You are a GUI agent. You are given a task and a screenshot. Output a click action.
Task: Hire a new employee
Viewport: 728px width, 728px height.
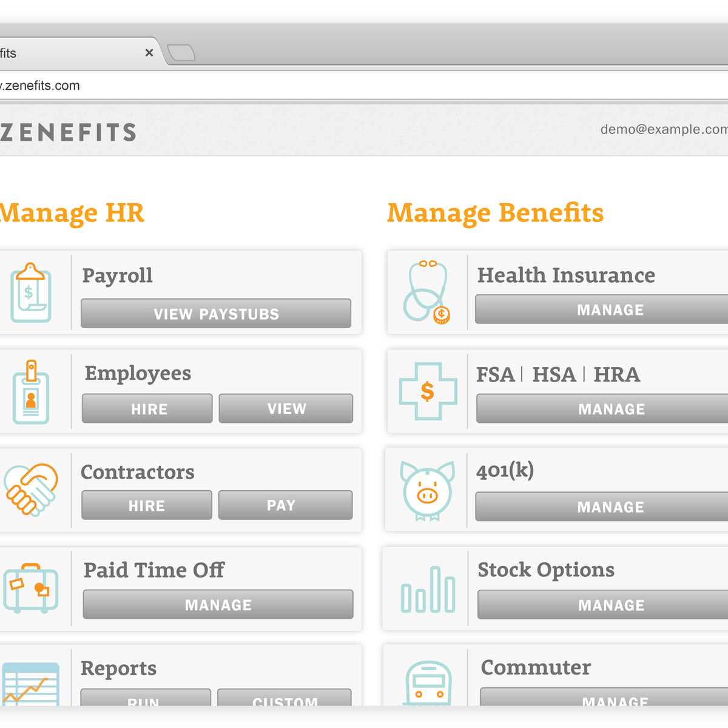(147, 409)
